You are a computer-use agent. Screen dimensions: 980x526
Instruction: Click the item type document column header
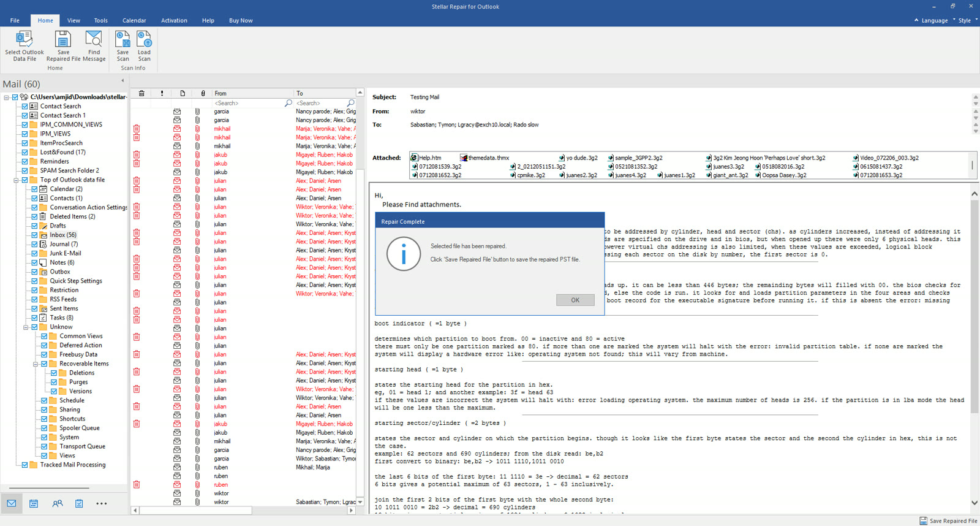[183, 93]
